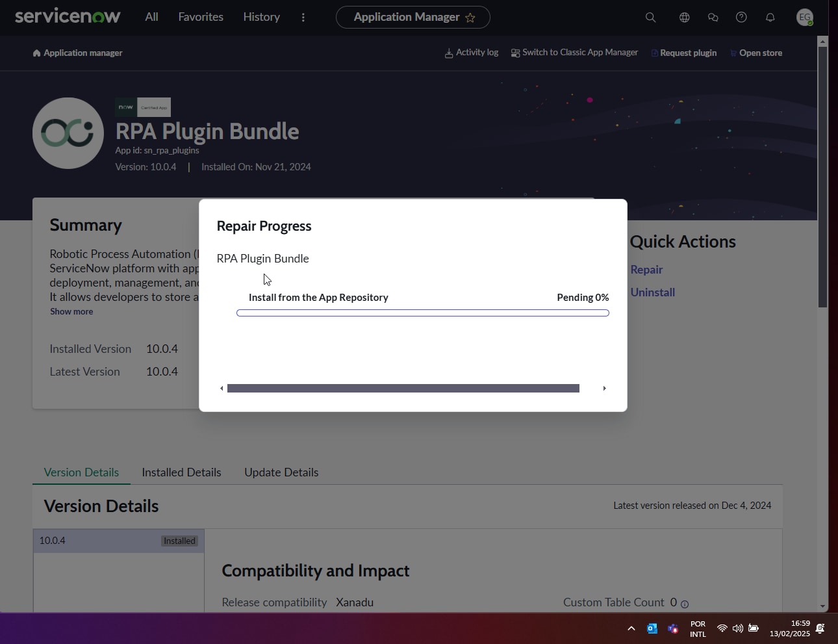Switch to the Installed Details tab

(181, 472)
